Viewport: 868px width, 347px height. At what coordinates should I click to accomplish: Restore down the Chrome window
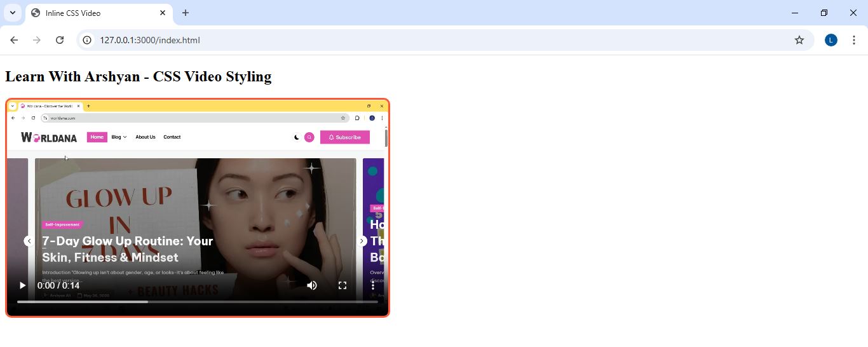824,13
